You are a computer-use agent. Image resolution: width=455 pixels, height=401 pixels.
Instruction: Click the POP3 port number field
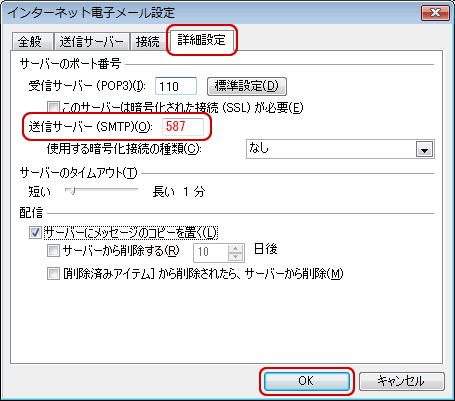click(176, 86)
